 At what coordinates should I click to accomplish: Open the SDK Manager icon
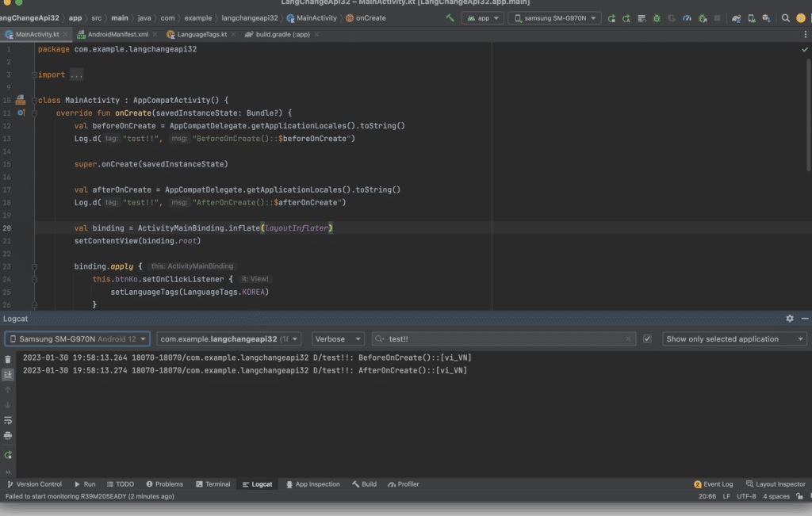pyautogui.click(x=767, y=18)
